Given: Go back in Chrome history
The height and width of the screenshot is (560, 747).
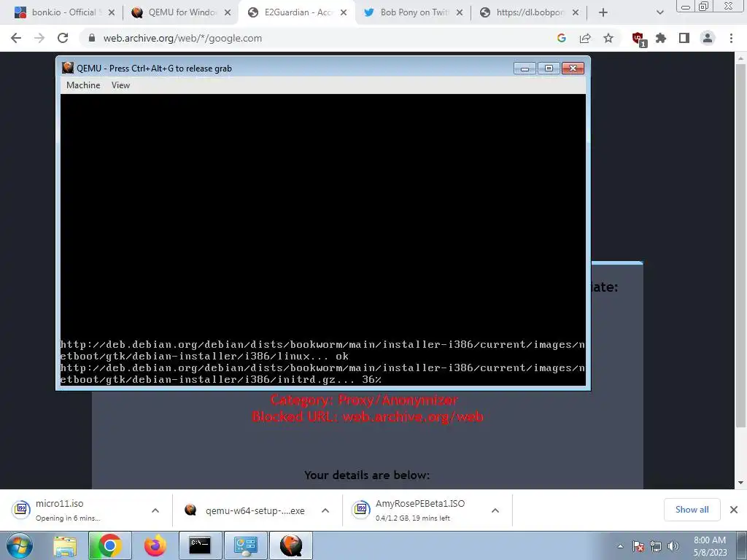Looking at the screenshot, I should tap(16, 38).
